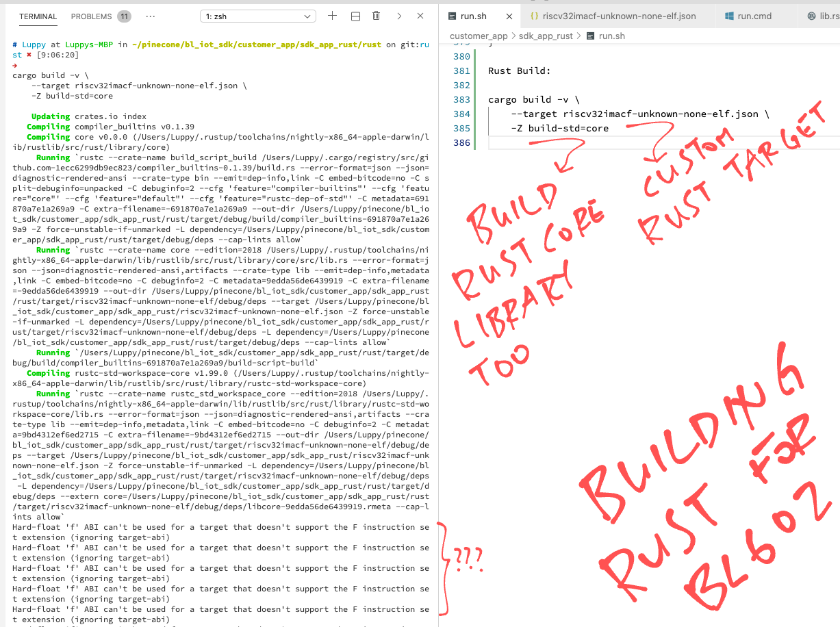Viewport: 840px width, 627px height.
Task: Close the terminal panel with X
Action: tap(420, 16)
